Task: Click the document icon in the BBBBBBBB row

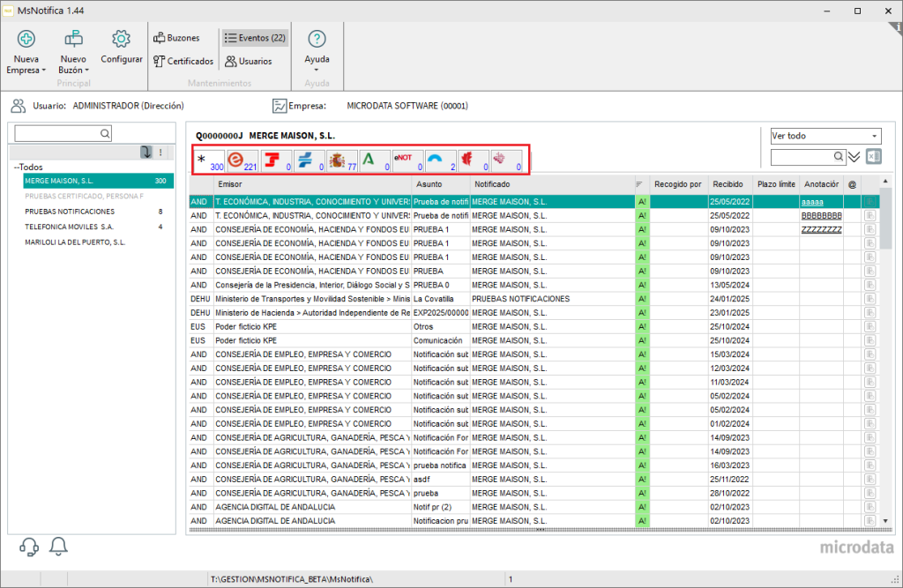Action: [869, 215]
